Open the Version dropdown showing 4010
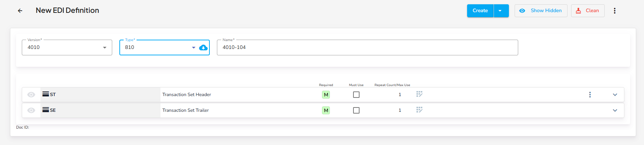This screenshot has height=145, width=644. (x=67, y=47)
